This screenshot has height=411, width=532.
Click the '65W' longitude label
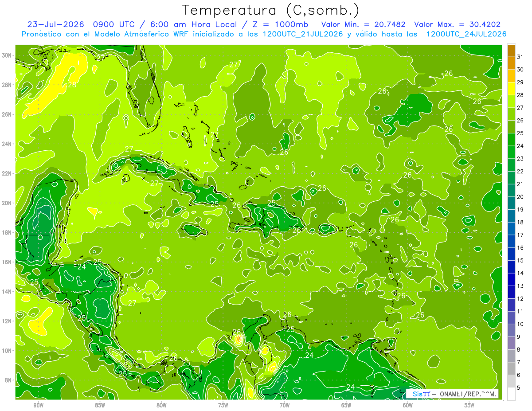click(x=346, y=405)
